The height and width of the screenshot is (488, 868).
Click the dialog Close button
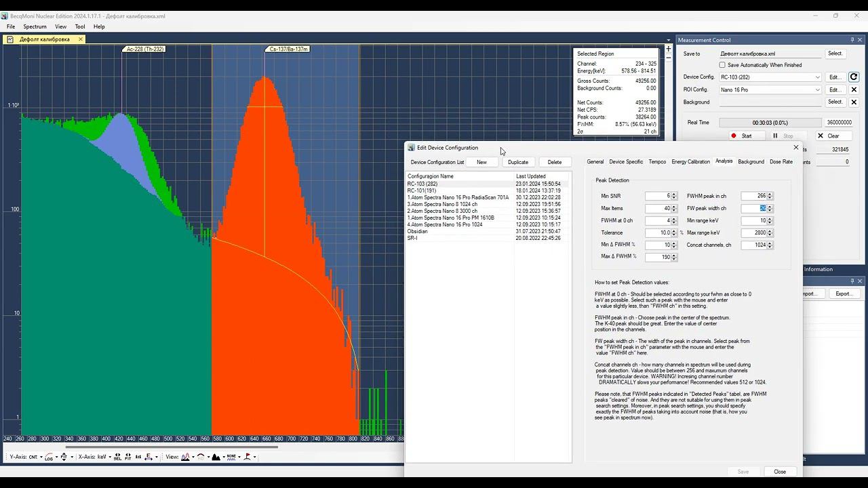780,472
